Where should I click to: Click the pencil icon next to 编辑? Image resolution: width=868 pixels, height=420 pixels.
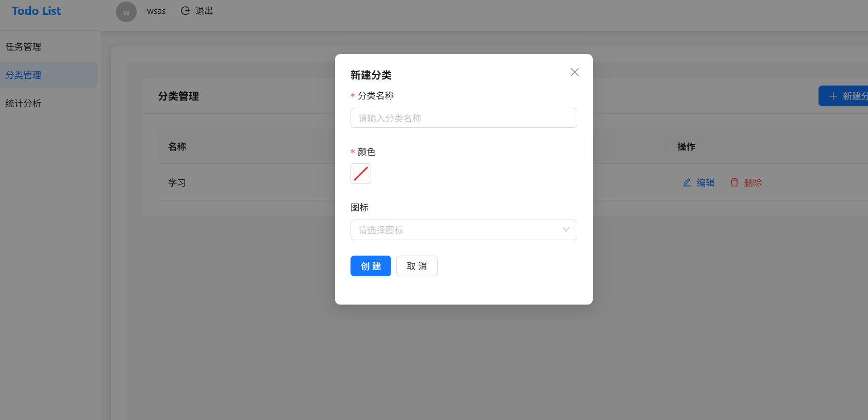[687, 182]
